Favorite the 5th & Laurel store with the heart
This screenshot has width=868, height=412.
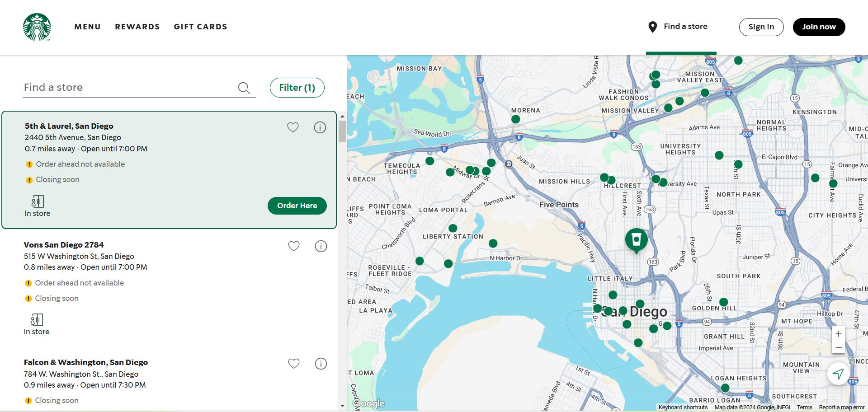pos(293,127)
